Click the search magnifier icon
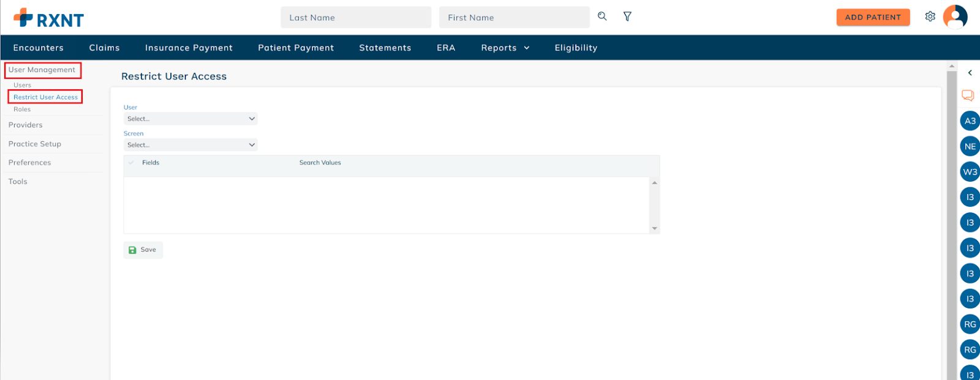 tap(602, 17)
